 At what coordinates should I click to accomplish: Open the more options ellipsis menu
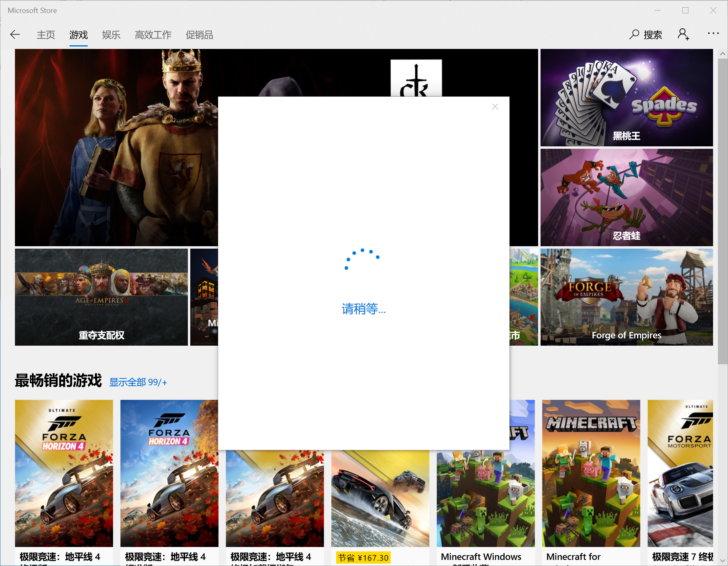(713, 33)
